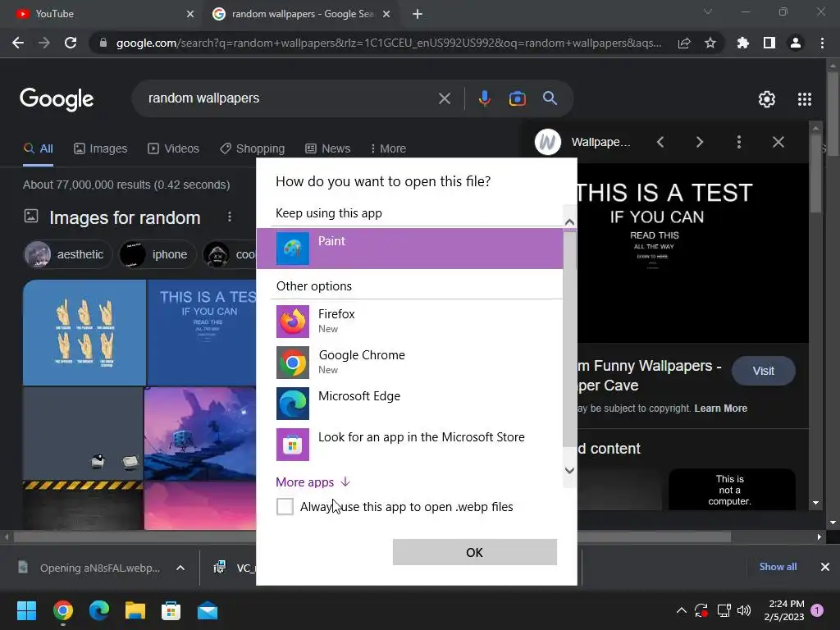
Task: Switch to the Shopping search tab
Action: pyautogui.click(x=253, y=148)
